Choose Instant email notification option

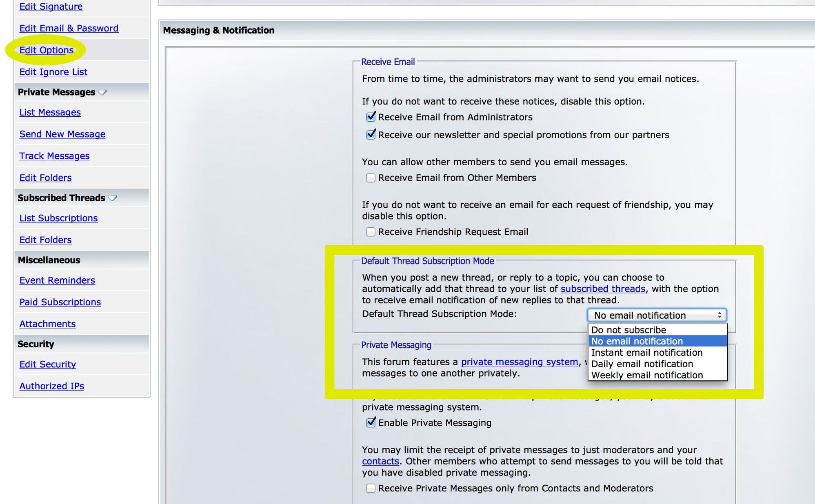[x=647, y=353]
